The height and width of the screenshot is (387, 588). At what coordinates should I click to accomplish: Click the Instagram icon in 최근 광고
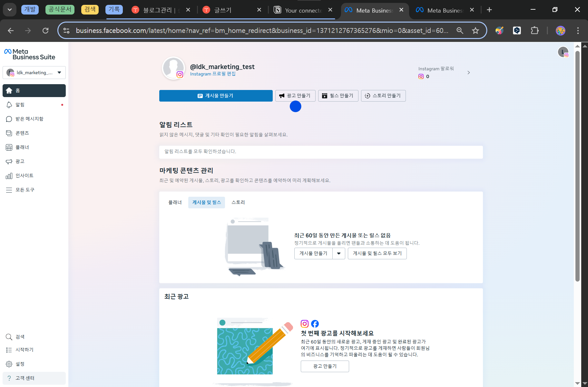pyautogui.click(x=305, y=323)
